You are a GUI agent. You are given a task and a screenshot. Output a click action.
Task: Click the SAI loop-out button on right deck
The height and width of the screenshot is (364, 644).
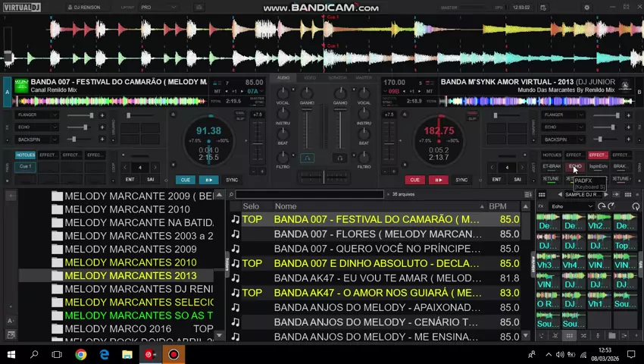click(517, 180)
